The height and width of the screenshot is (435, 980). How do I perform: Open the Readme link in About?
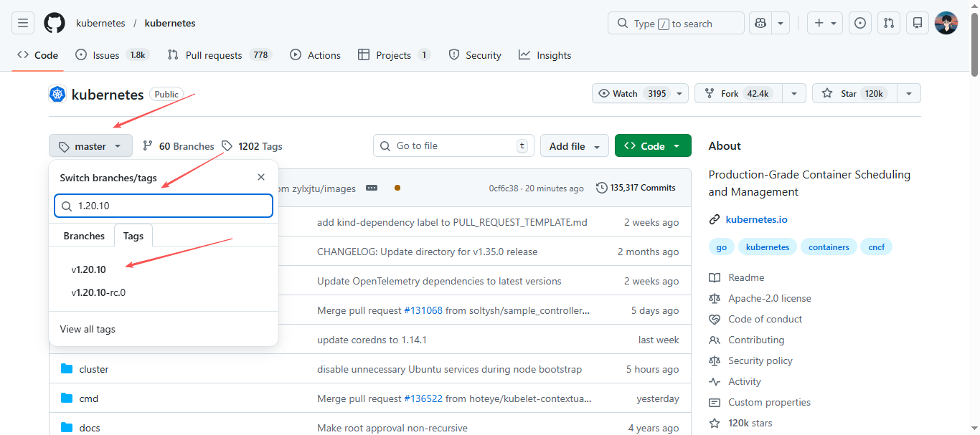click(736, 277)
